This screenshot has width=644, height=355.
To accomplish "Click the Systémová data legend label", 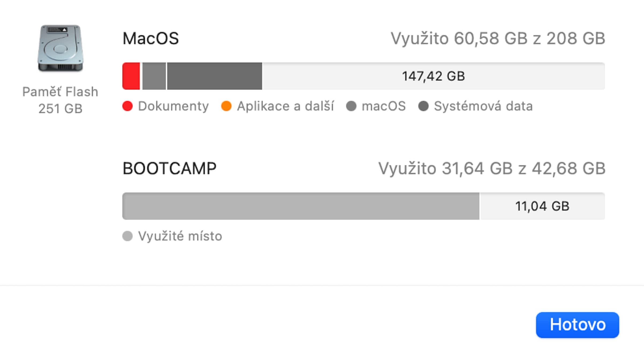I will [x=483, y=106].
